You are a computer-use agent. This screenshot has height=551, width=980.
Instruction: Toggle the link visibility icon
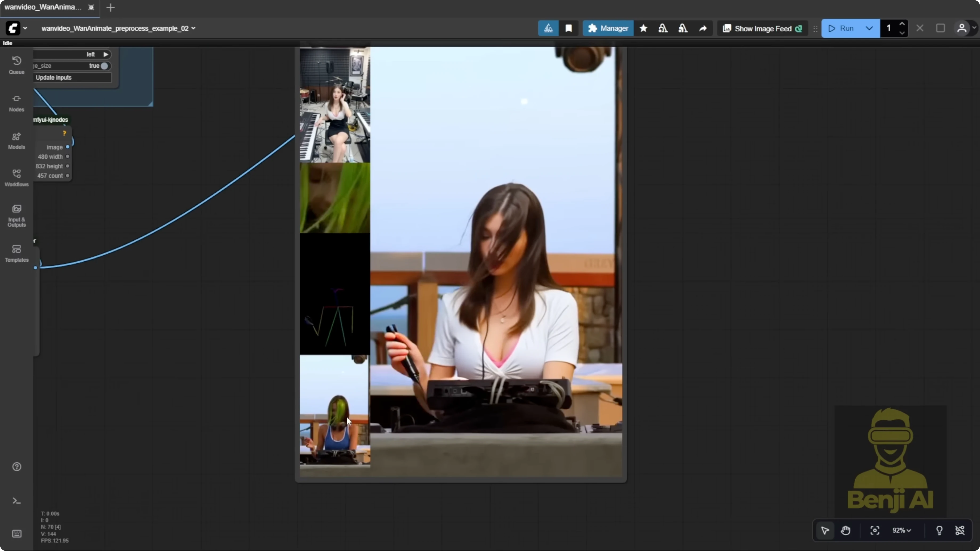pos(960,531)
